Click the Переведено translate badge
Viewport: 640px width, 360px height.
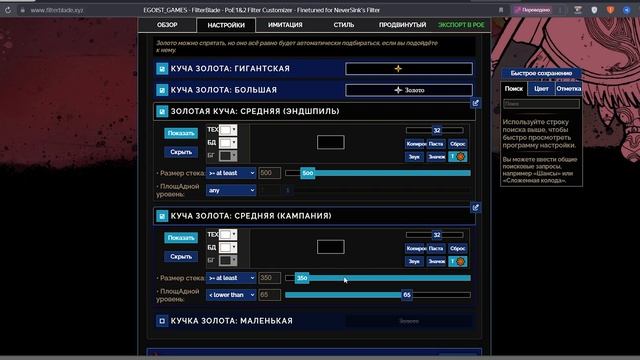(x=532, y=10)
